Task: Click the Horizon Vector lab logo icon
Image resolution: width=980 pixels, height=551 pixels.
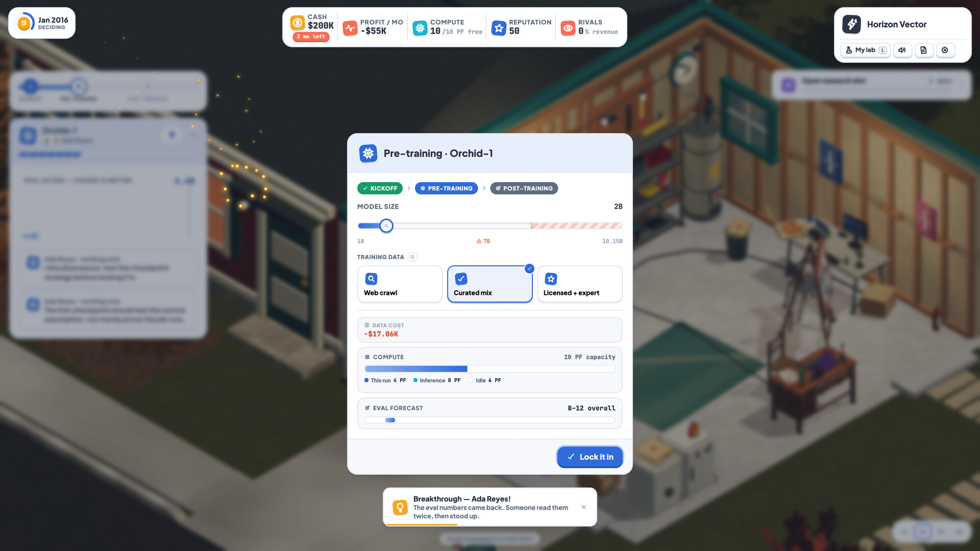Action: coord(851,24)
